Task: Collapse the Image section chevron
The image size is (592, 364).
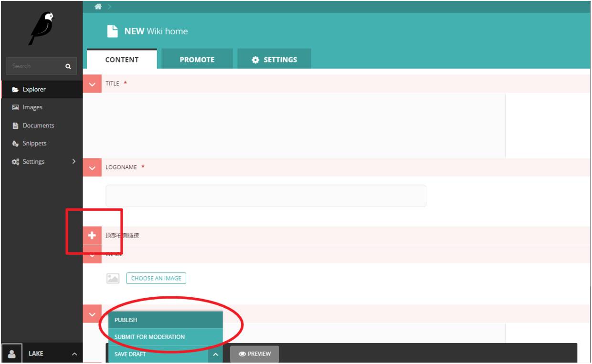Action: [92, 254]
